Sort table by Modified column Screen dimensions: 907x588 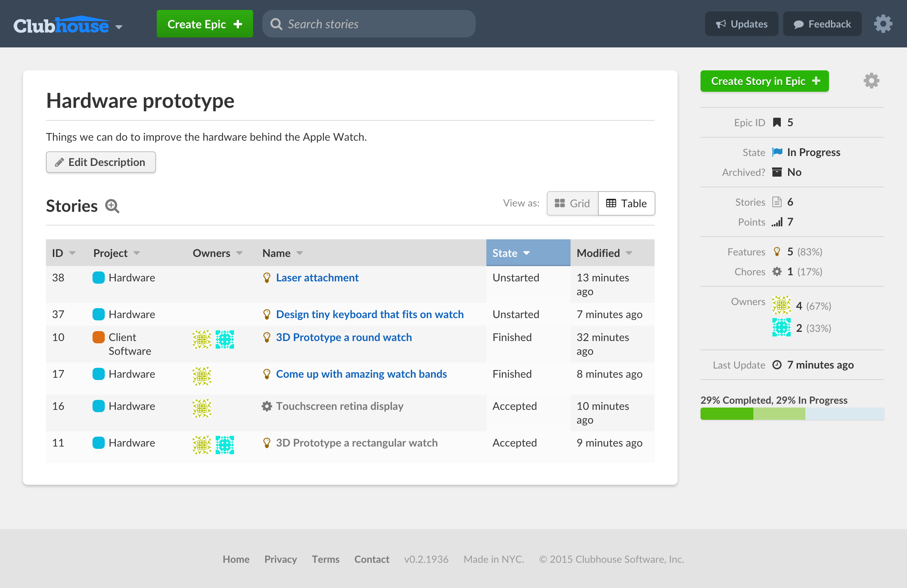(x=604, y=253)
